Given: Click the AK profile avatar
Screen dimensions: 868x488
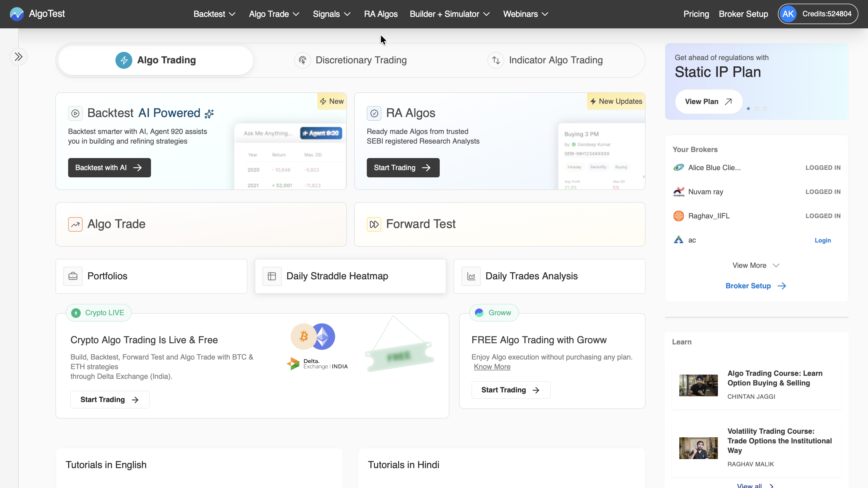Looking at the screenshot, I should coord(788,14).
